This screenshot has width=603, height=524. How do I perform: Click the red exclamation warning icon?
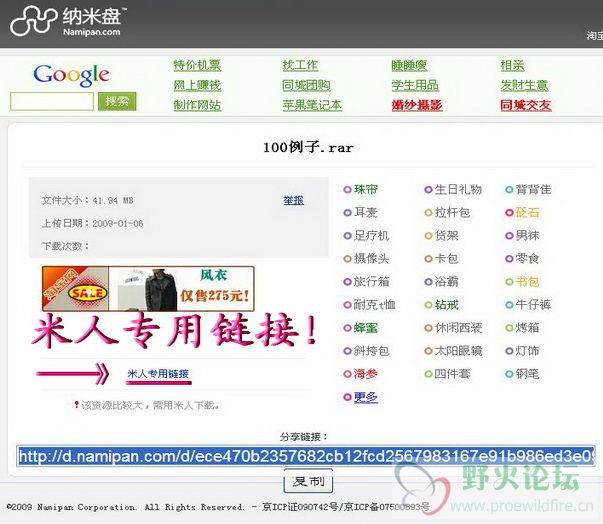point(77,404)
